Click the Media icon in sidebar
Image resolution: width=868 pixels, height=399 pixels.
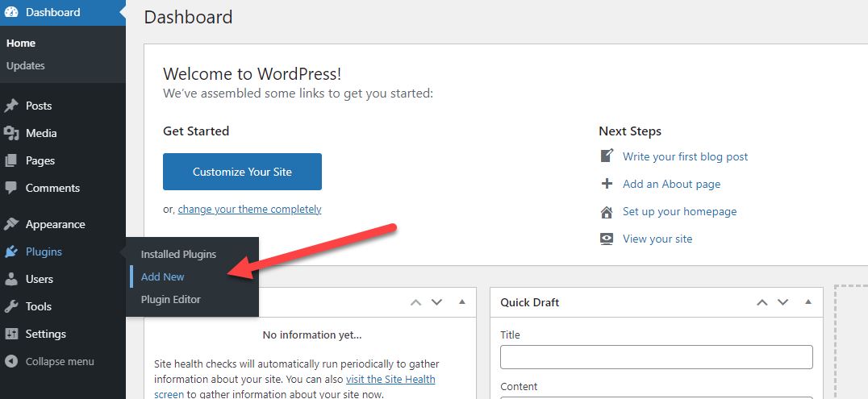pyautogui.click(x=11, y=133)
